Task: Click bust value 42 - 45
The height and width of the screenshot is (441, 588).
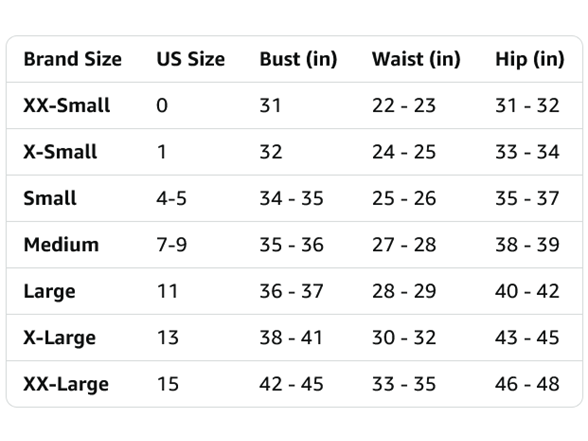Action: [291, 384]
